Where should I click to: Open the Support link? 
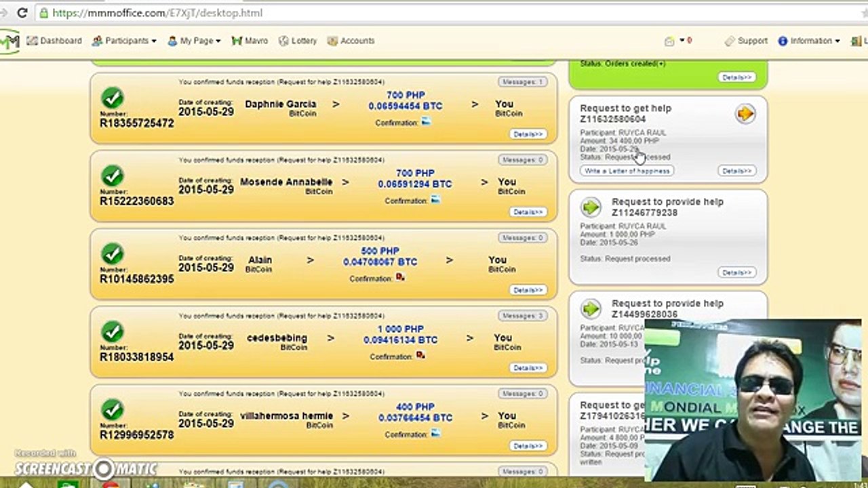746,41
